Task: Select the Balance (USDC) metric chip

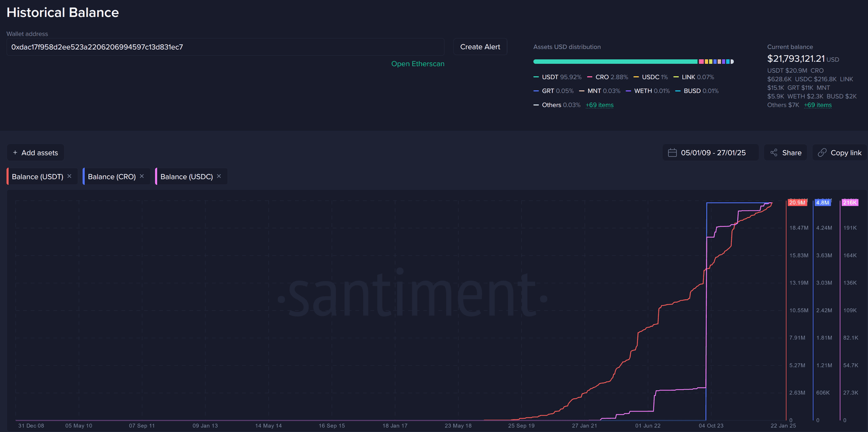Action: (x=186, y=177)
